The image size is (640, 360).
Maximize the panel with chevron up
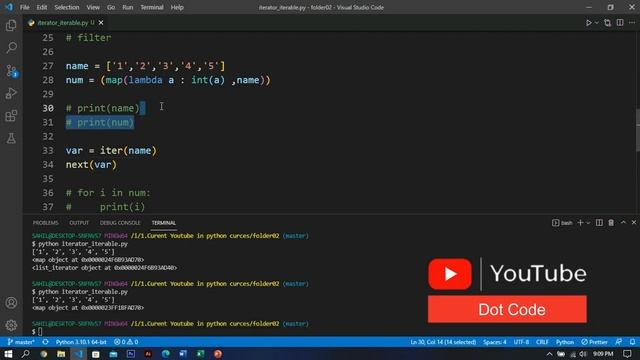(x=623, y=222)
